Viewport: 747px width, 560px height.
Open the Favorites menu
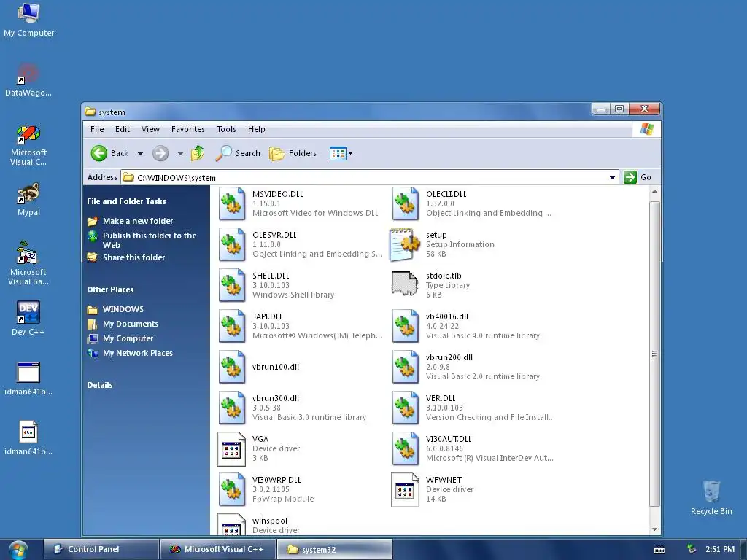click(188, 129)
